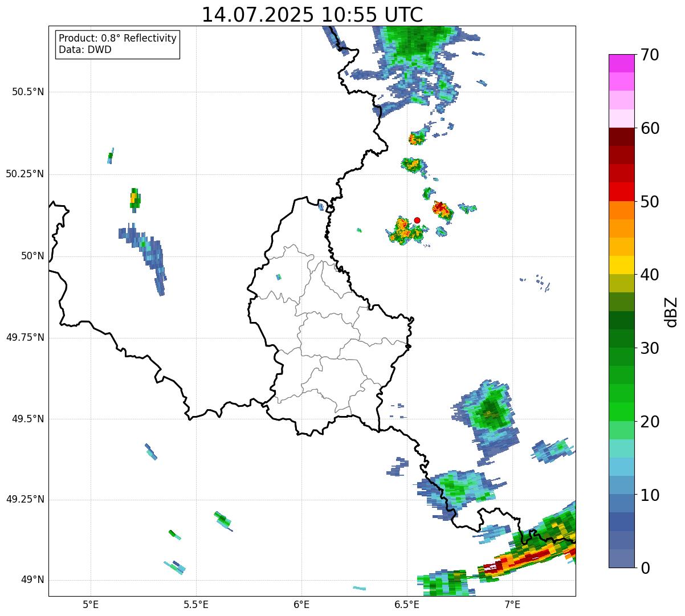
Task: Click the yellow colorbar swatch just above 40
Action: [622, 265]
